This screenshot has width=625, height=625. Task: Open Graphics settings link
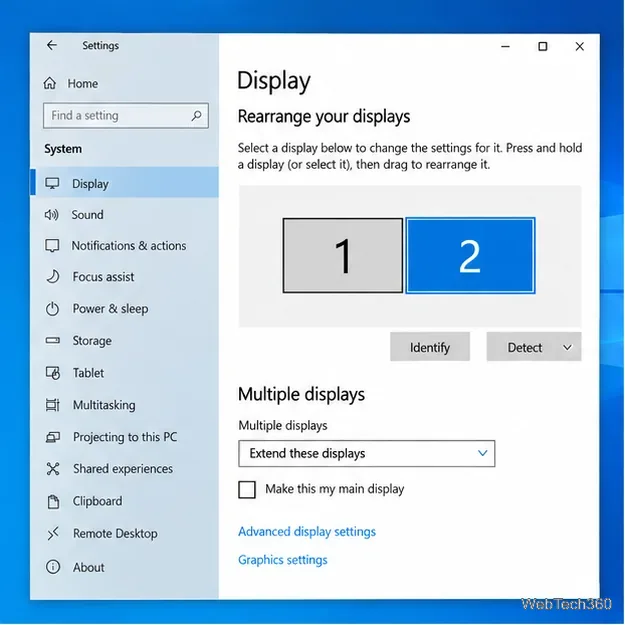coord(283,560)
